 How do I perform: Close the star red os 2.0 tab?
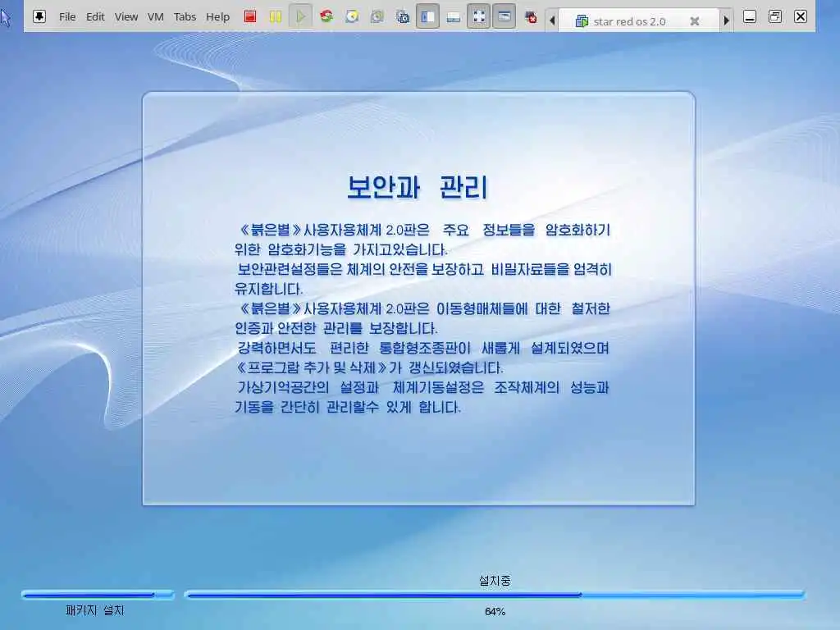click(695, 21)
